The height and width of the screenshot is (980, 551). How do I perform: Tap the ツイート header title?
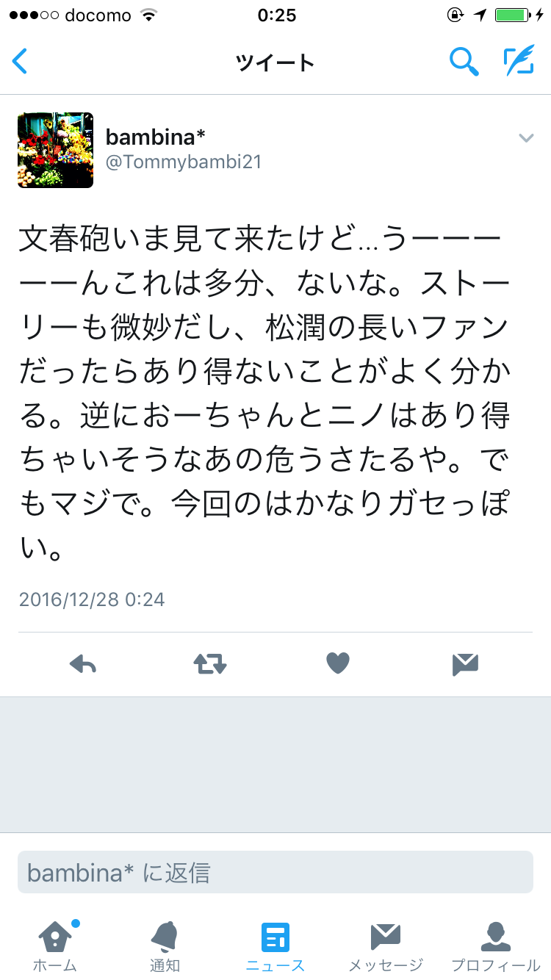[275, 62]
